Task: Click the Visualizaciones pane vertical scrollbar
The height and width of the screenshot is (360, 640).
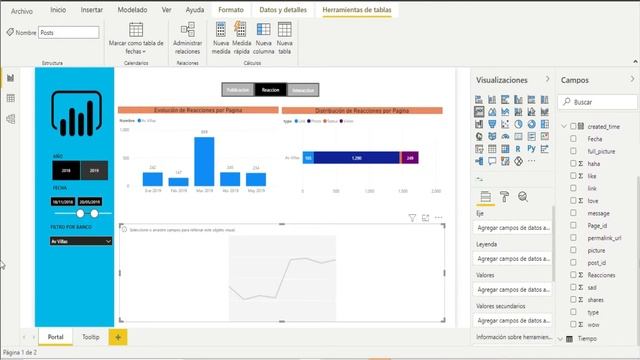Action: 553,243
